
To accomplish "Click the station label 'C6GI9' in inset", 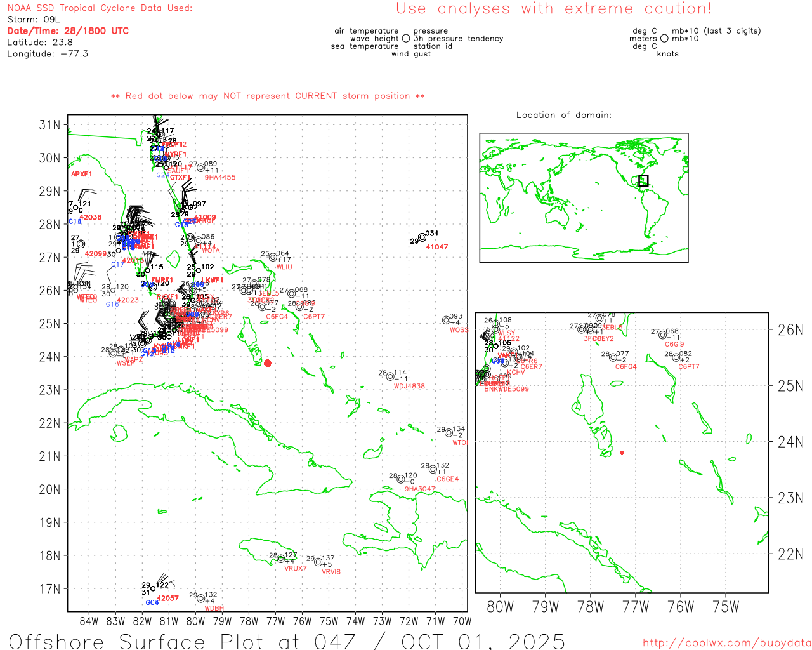I will 674,345.
